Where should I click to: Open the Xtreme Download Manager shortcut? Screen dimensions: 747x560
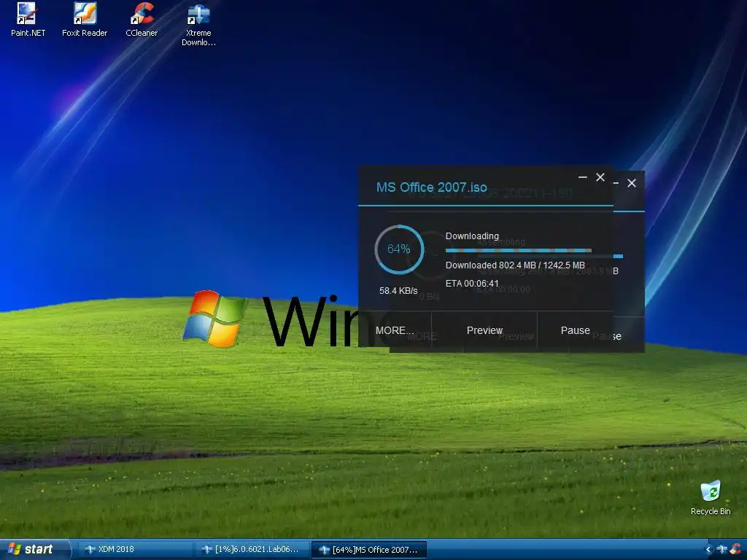click(198, 24)
